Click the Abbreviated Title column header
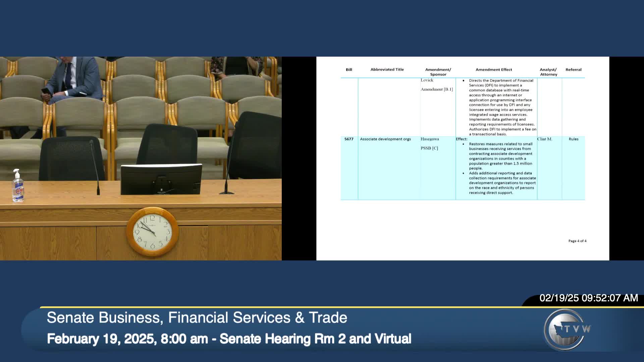The image size is (644, 362). [x=387, y=70]
